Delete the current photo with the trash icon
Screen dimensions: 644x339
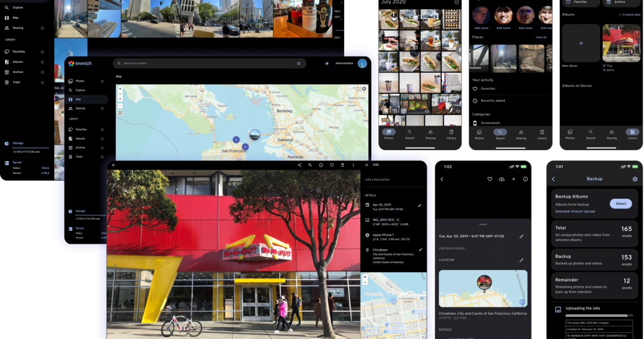[x=343, y=165]
